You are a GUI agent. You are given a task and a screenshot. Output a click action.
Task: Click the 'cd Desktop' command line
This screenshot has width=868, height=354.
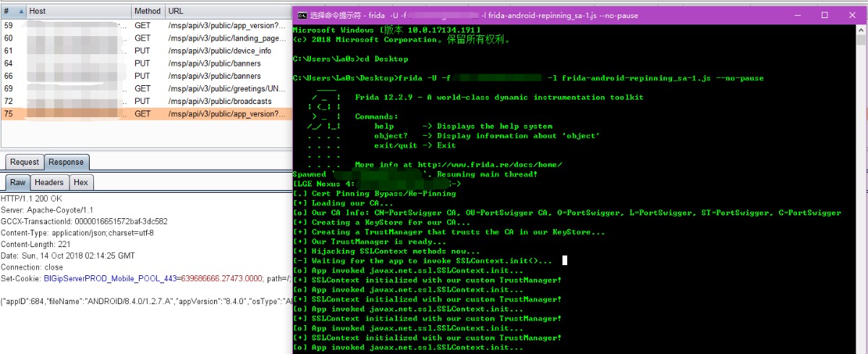[351, 59]
